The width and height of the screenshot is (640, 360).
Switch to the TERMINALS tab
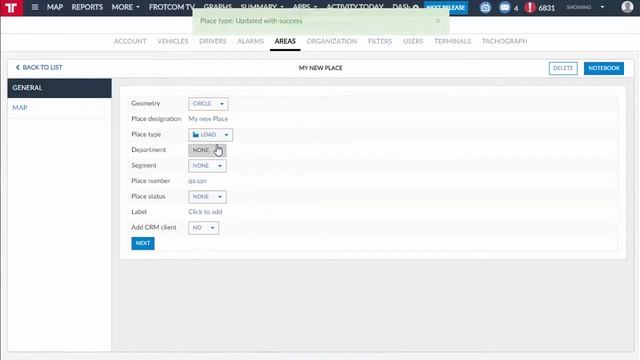click(x=452, y=41)
